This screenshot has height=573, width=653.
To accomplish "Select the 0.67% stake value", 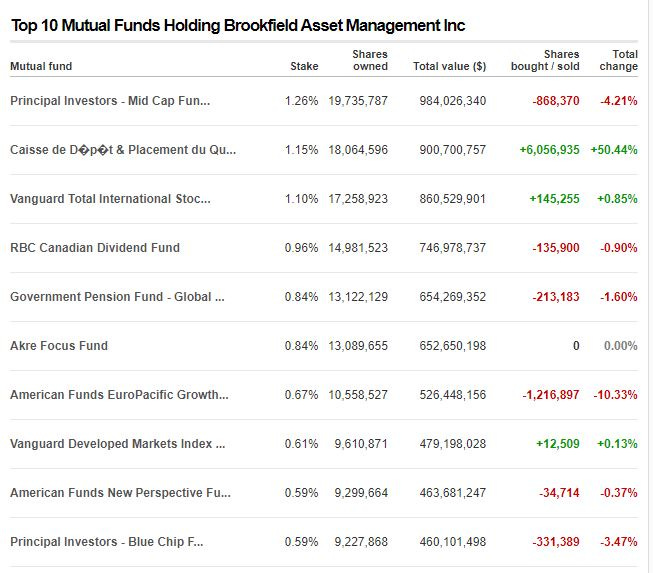I will (301, 395).
